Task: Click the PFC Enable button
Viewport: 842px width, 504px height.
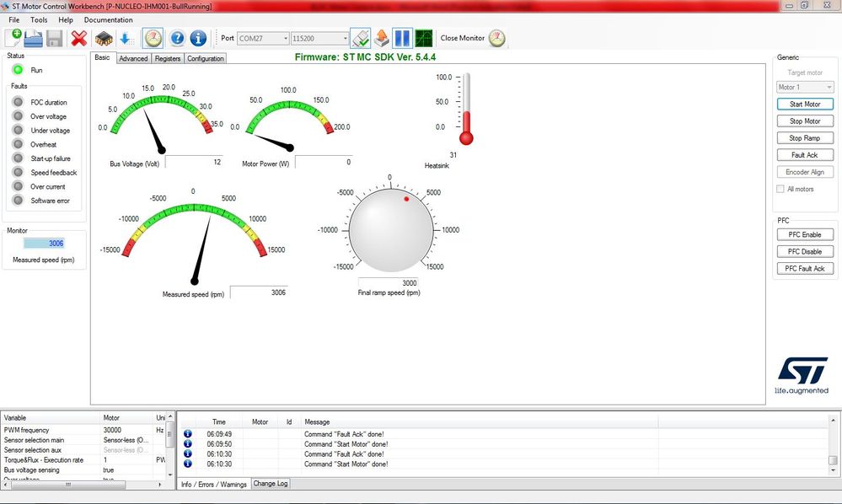Action: coord(805,234)
